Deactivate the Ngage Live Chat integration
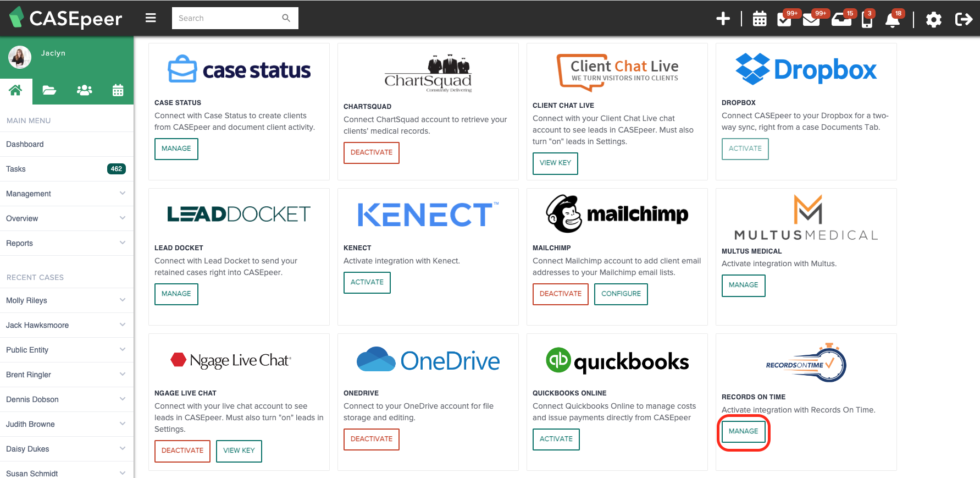980x478 pixels. (x=182, y=450)
